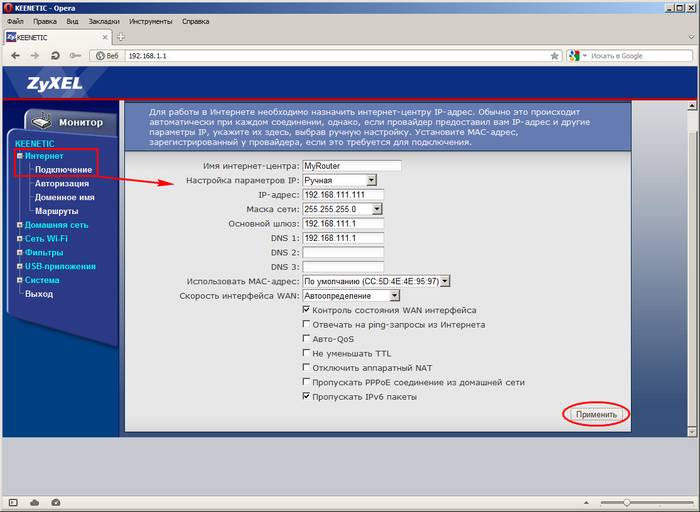Open the Авторизация sidebar link
The height and width of the screenshot is (512, 700).
point(62,184)
